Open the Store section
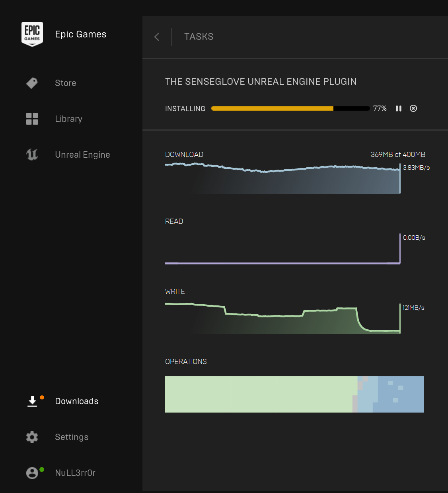The height and width of the screenshot is (493, 448). tap(65, 83)
